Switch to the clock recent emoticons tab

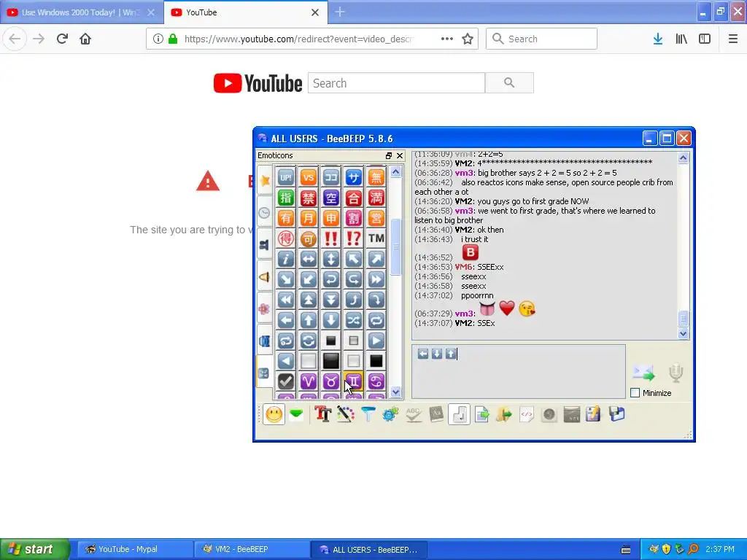coord(264,213)
